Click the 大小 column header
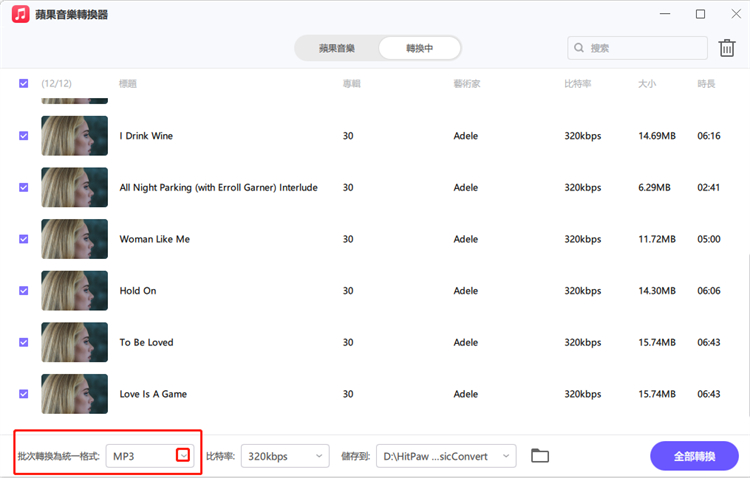Viewport: 750px width, 478px height. coord(647,84)
